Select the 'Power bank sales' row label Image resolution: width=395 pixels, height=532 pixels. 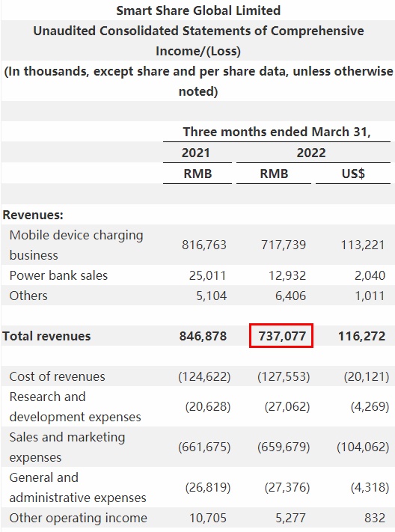[58, 275]
